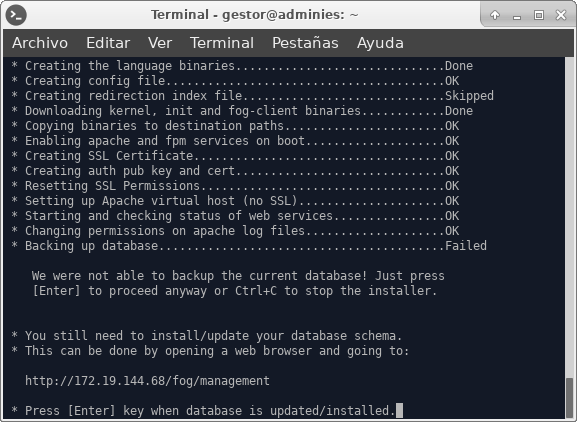The width and height of the screenshot is (577, 422).
Task: Open the Ayuda menu
Action: 380,43
